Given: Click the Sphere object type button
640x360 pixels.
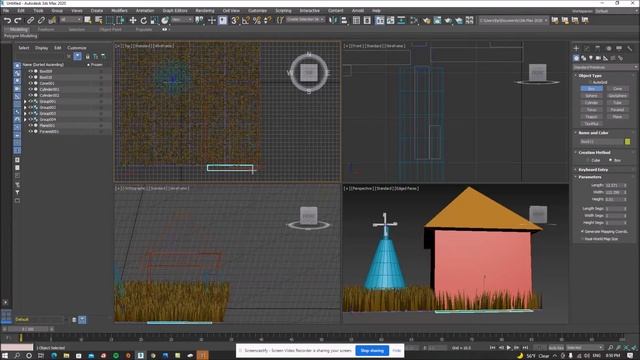Looking at the screenshot, I should click(x=591, y=96).
